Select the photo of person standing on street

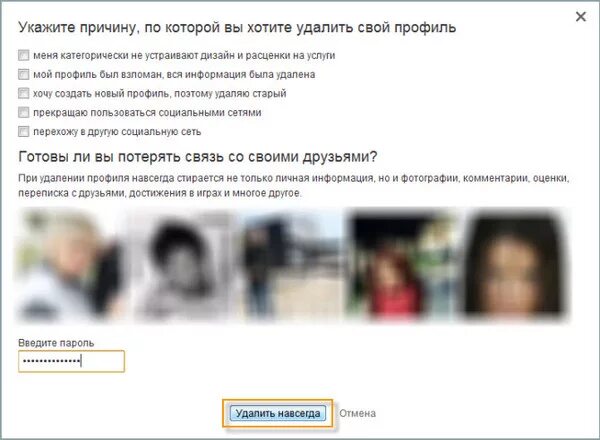[x=291, y=265]
